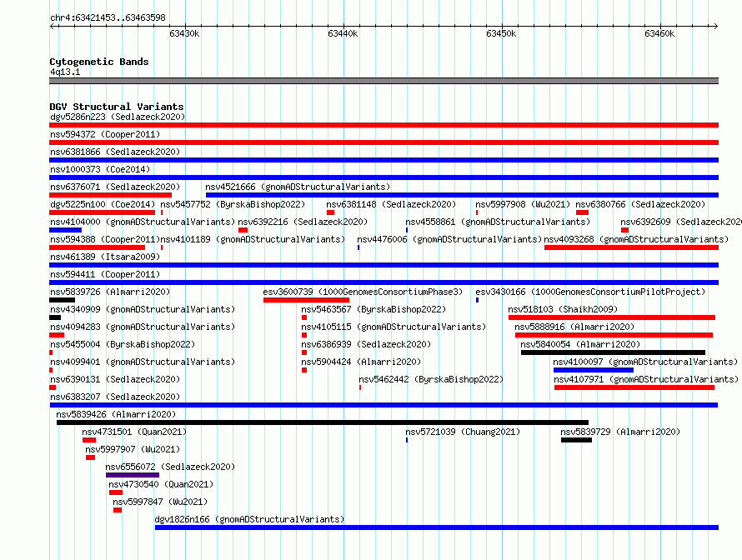The width and height of the screenshot is (742, 560).
Task: Open the nsv594411 (Cooper2011) label
Action: (105, 274)
